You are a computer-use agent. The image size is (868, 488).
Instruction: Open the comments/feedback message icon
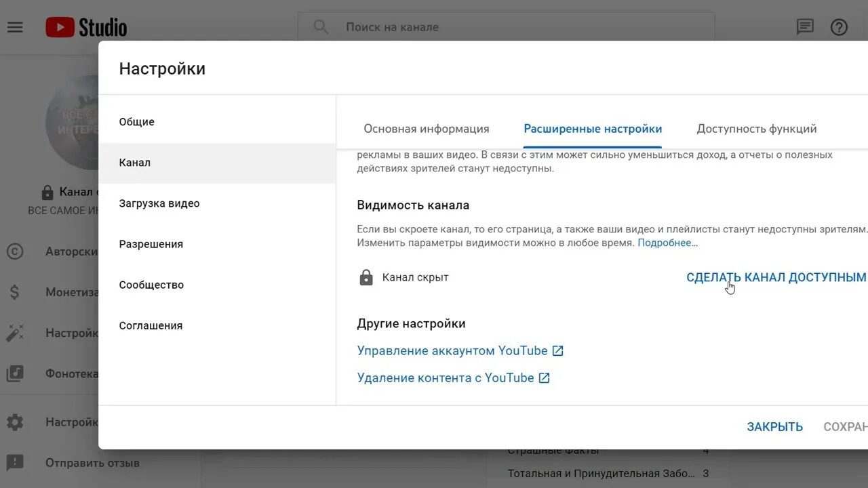coord(805,27)
